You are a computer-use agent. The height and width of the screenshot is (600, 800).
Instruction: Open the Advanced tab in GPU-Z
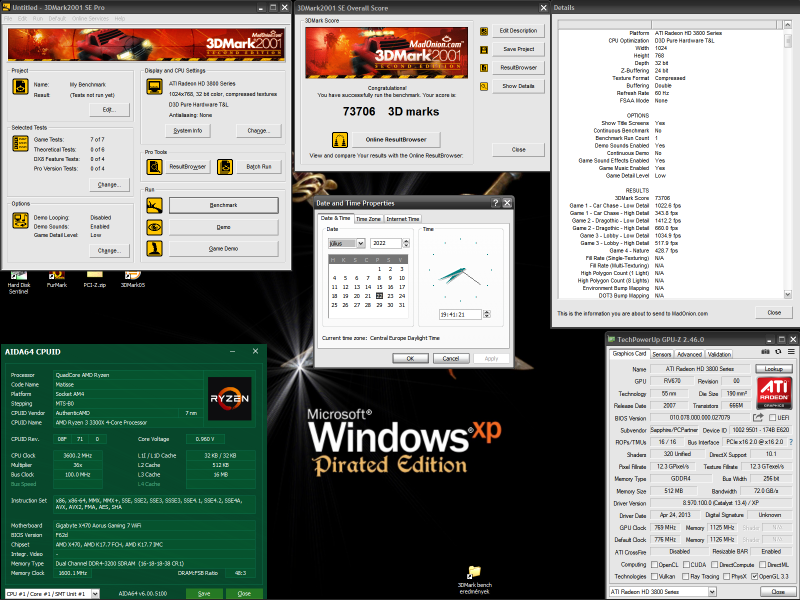click(x=689, y=354)
